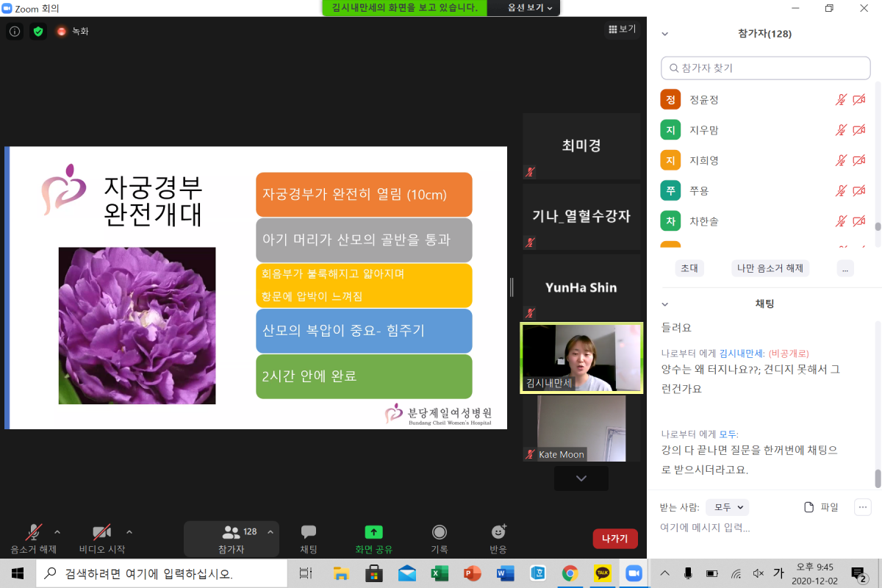Viewport: 882px width, 588px height.
Task: Unmute the microphone
Action: [33, 533]
